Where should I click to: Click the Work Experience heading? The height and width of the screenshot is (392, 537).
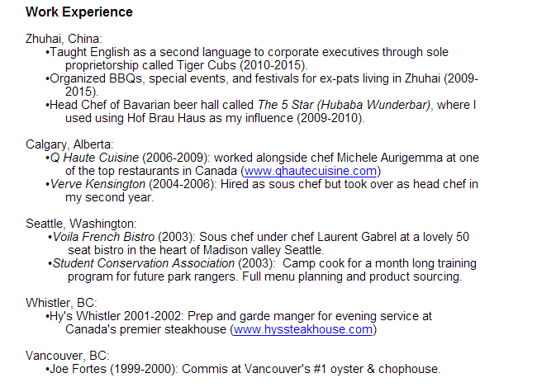(x=79, y=12)
